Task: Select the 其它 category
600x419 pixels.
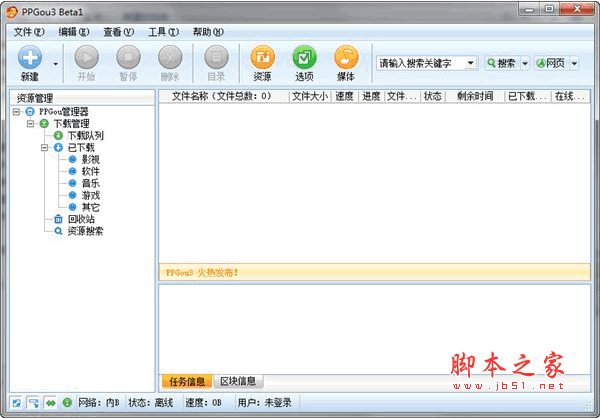Action: [91, 207]
